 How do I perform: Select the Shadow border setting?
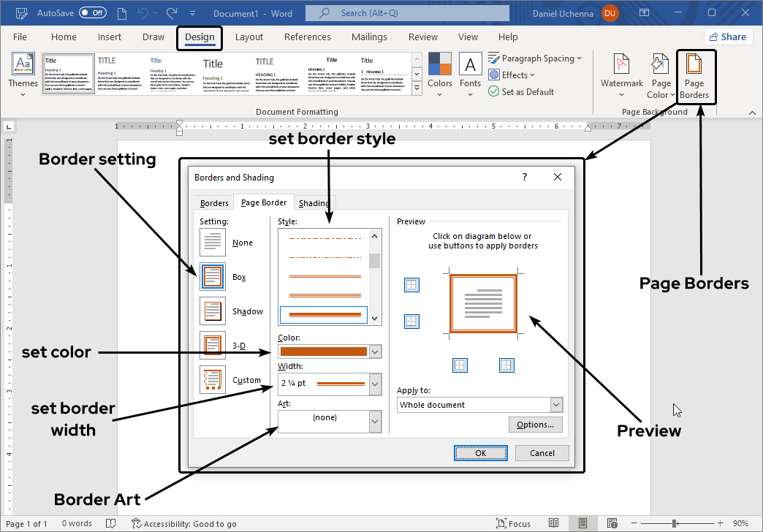point(212,311)
